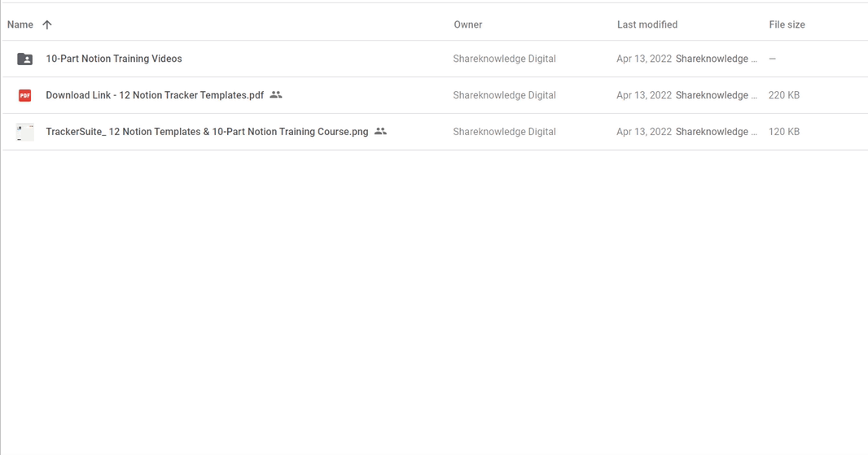Click the 120 KB file size value

coord(784,132)
